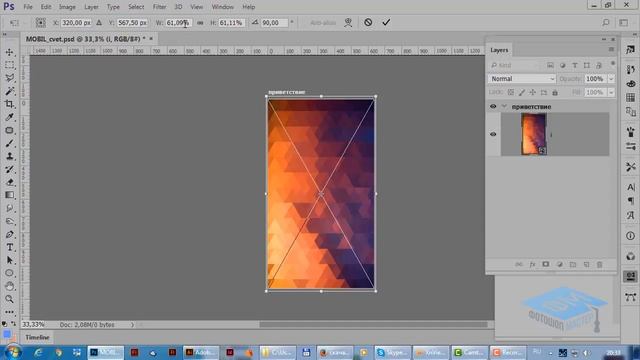This screenshot has width=640, height=360.
Task: Switch to the MOBIL_cvet.psd document tab
Action: tap(85, 39)
